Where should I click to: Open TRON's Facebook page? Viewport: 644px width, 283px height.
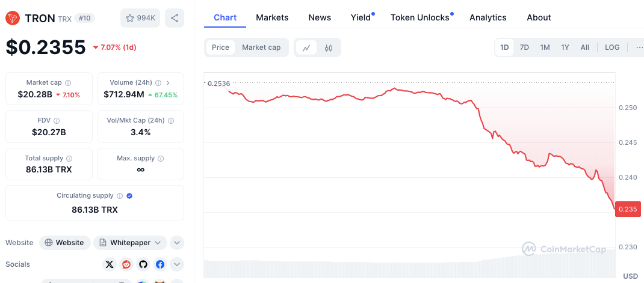pyautogui.click(x=160, y=264)
